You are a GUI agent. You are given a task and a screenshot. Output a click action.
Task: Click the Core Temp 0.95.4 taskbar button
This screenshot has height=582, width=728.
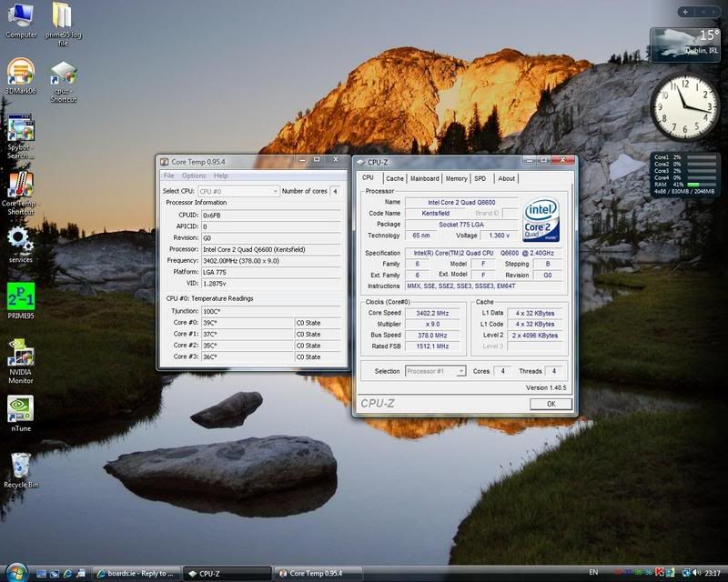318,574
